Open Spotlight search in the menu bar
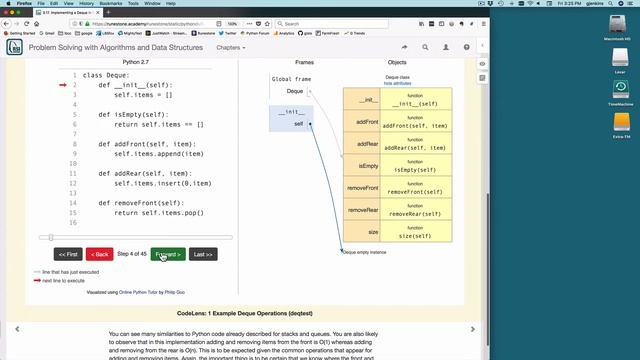 point(610,3)
